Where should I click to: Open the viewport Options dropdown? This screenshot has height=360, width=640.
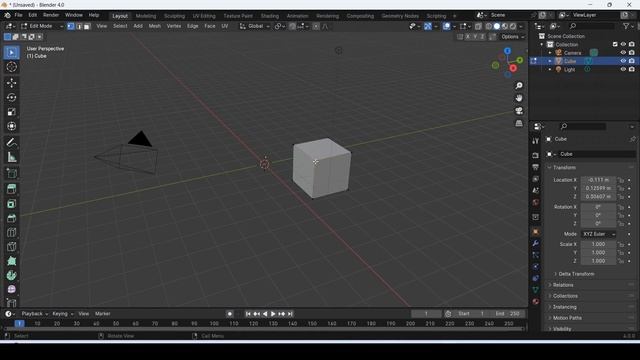[x=513, y=37]
